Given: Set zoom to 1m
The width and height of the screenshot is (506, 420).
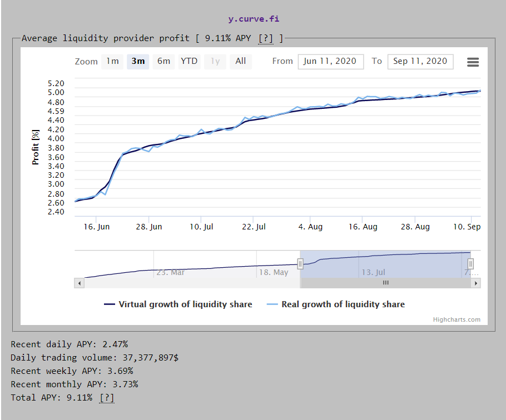Looking at the screenshot, I should point(113,61).
